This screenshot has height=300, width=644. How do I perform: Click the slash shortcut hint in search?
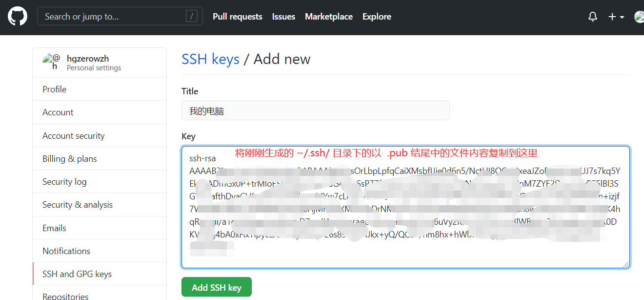click(x=191, y=16)
